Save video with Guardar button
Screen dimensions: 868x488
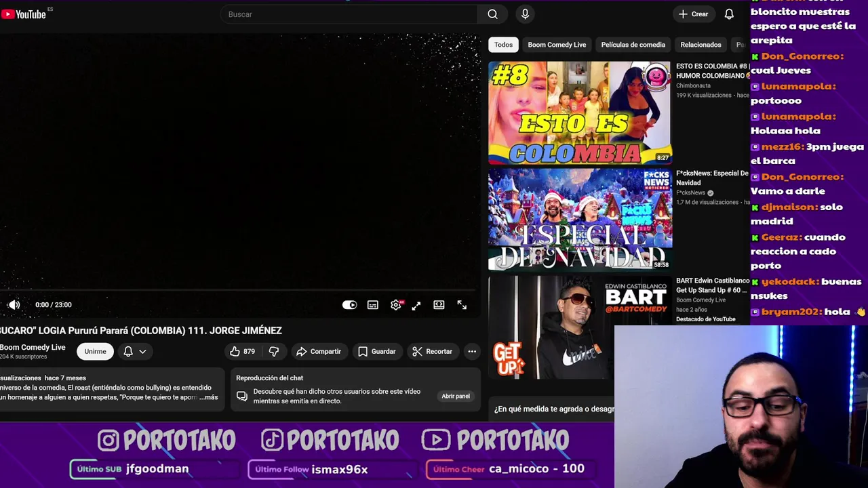pos(377,351)
